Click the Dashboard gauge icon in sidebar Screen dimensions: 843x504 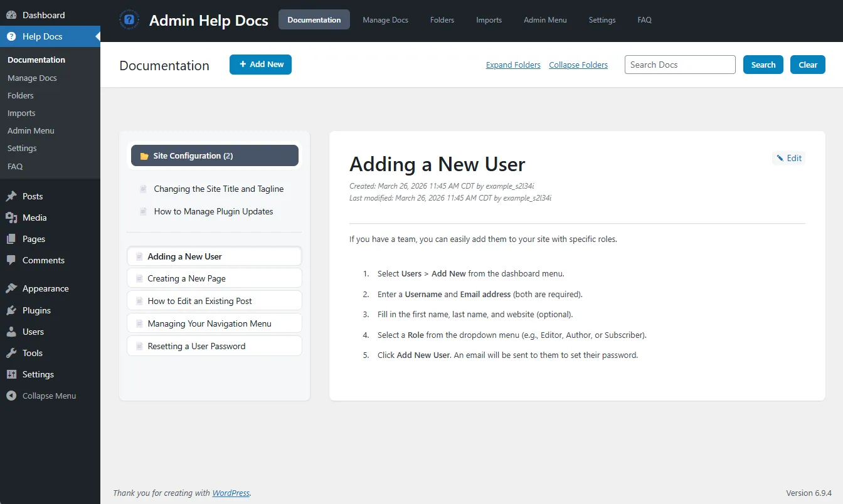point(11,15)
